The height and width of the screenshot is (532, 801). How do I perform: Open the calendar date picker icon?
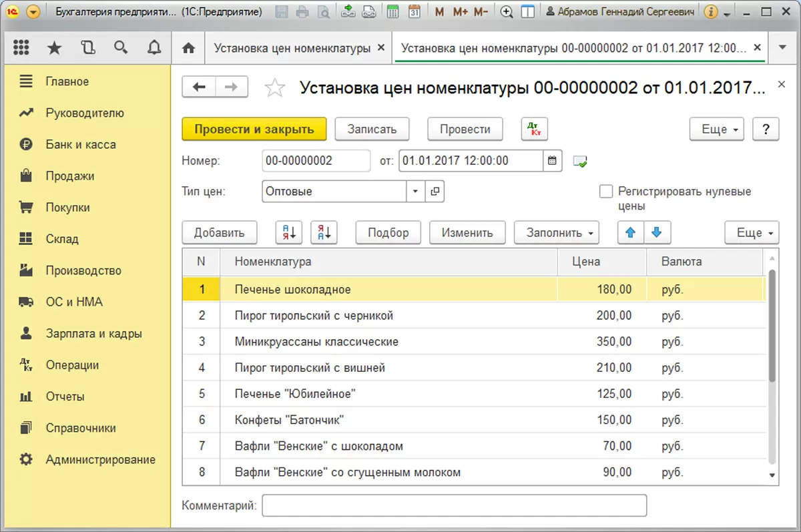tap(553, 161)
